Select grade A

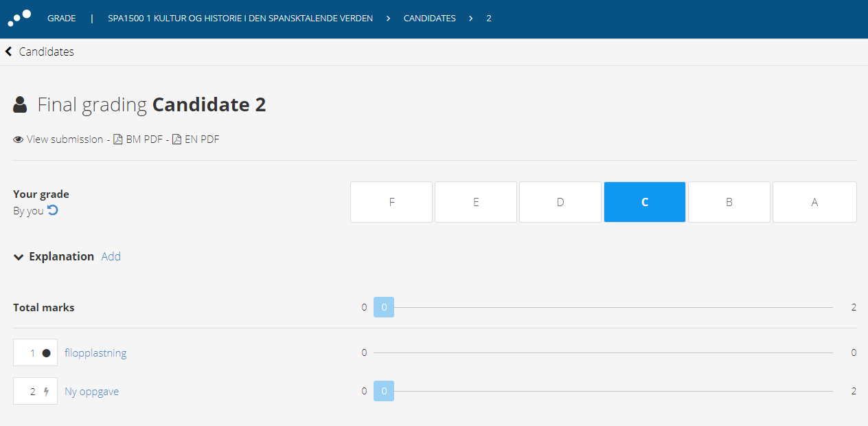814,202
